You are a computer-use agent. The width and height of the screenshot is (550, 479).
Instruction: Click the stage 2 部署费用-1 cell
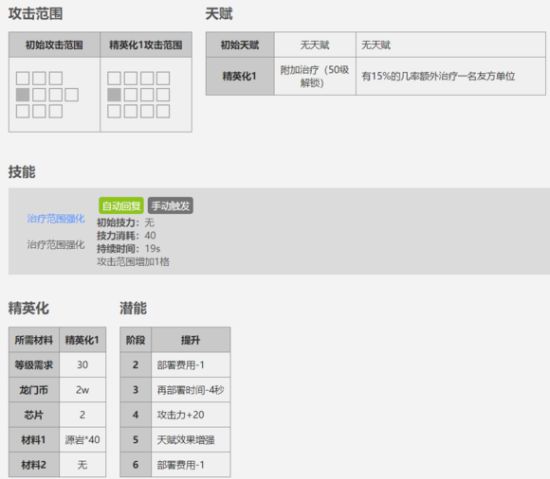pos(191,365)
